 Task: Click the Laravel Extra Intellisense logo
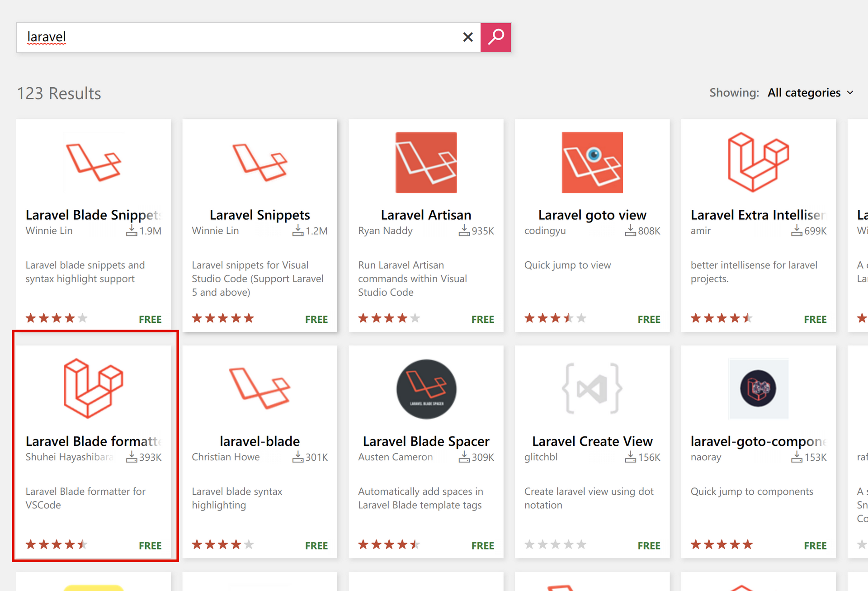pos(758,162)
